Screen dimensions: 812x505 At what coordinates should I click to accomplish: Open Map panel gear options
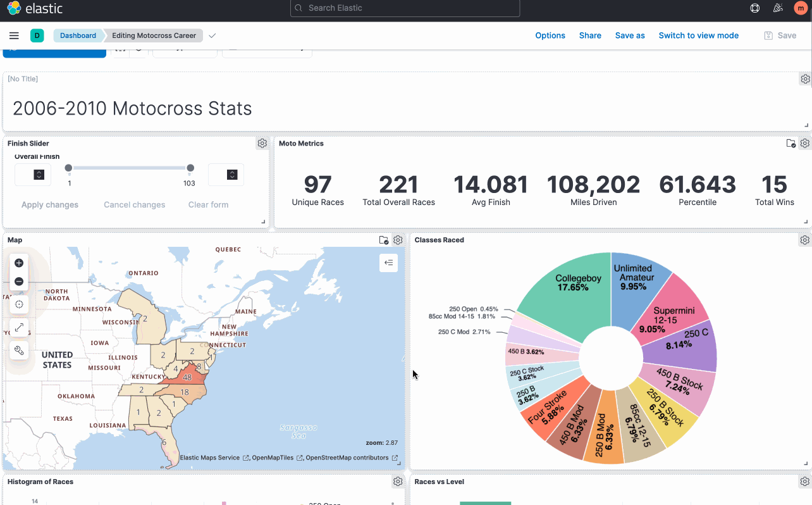pyautogui.click(x=398, y=240)
